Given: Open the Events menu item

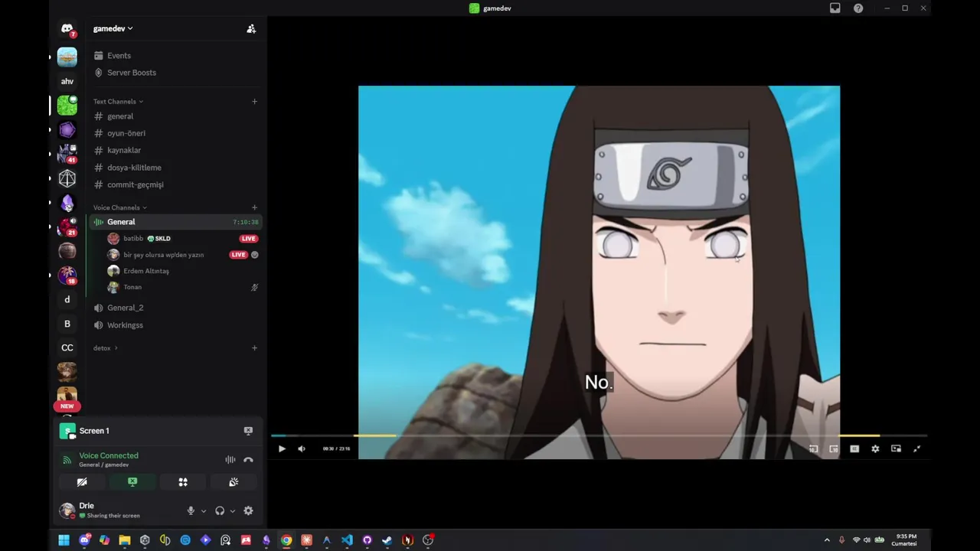Looking at the screenshot, I should pyautogui.click(x=176, y=55).
